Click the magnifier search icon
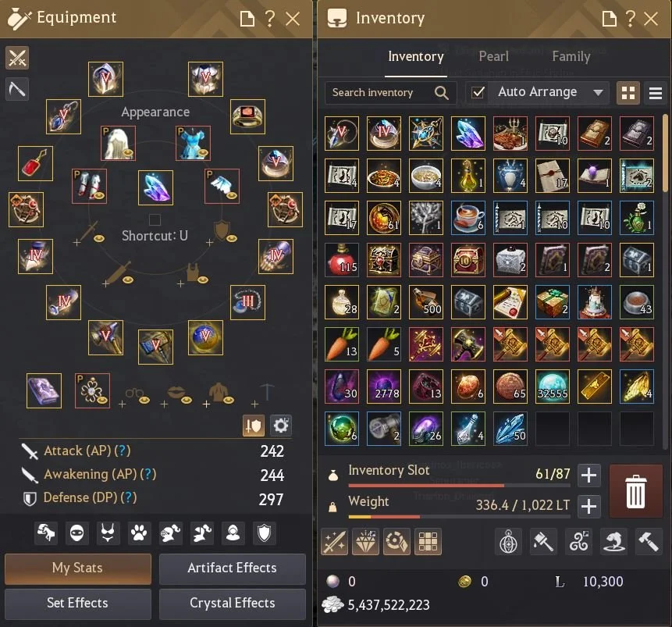 click(x=441, y=93)
